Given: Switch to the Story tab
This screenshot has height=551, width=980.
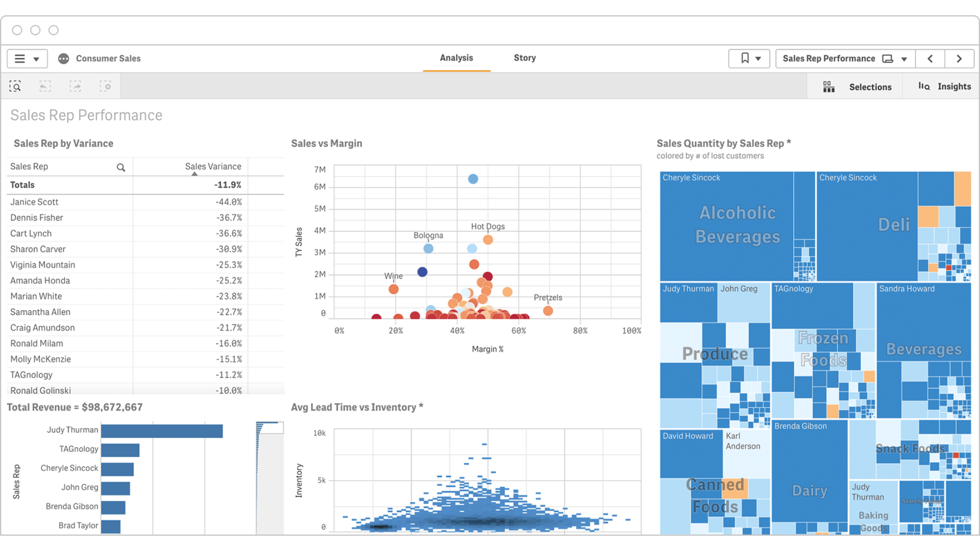Looking at the screenshot, I should (x=524, y=58).
